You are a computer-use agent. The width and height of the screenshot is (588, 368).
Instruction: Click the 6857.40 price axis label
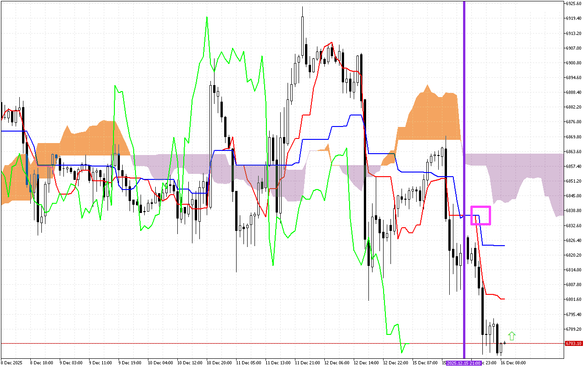click(x=573, y=167)
